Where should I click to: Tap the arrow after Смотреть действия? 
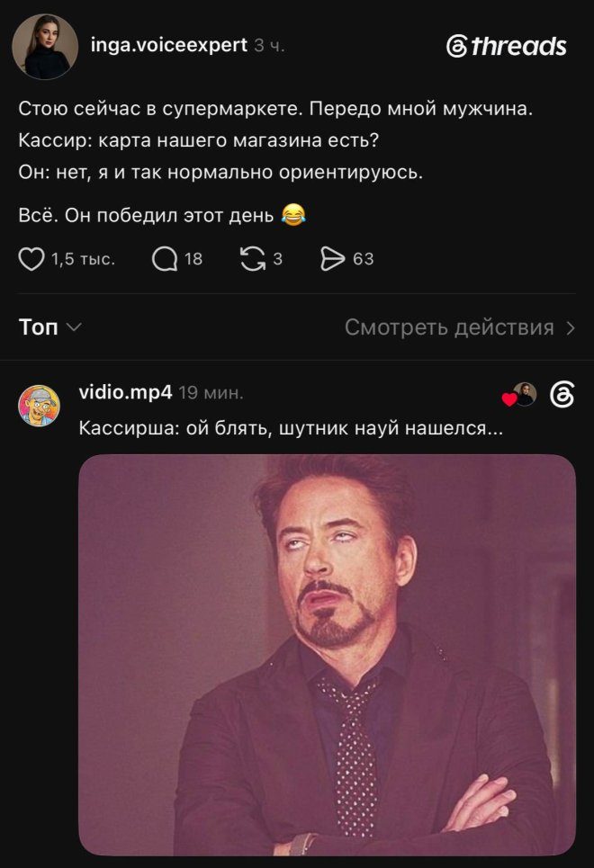tap(571, 328)
